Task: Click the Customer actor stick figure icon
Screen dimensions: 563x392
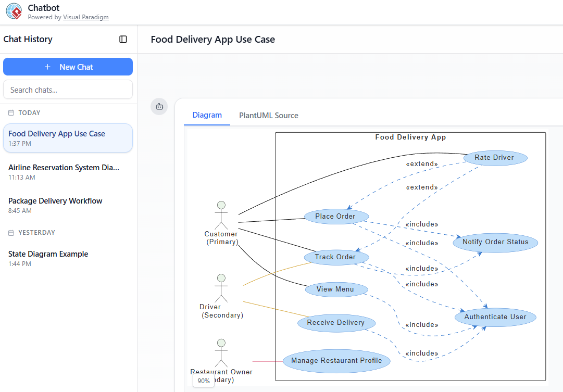Action: coord(221,215)
